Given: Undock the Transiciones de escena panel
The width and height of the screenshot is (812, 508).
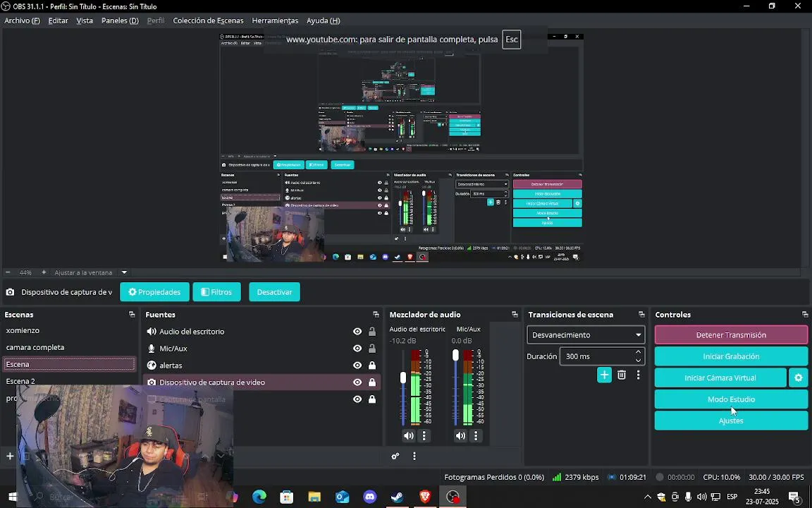Looking at the screenshot, I should 641,315.
